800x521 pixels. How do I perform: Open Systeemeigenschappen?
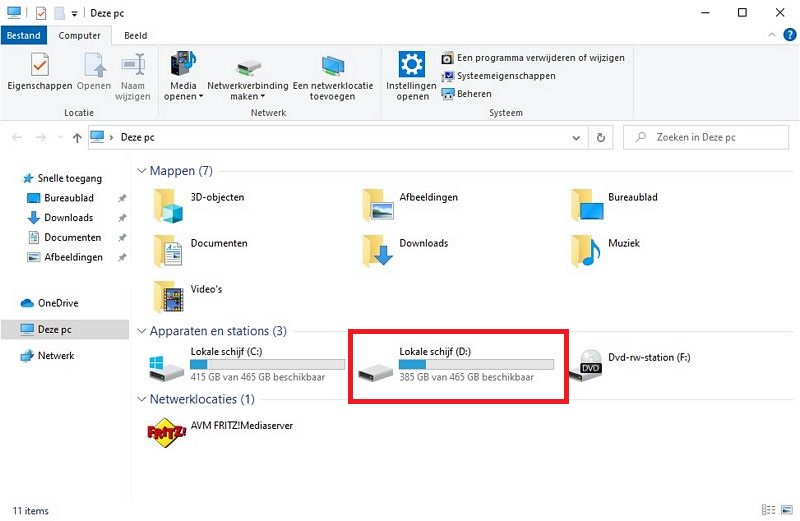click(x=498, y=76)
